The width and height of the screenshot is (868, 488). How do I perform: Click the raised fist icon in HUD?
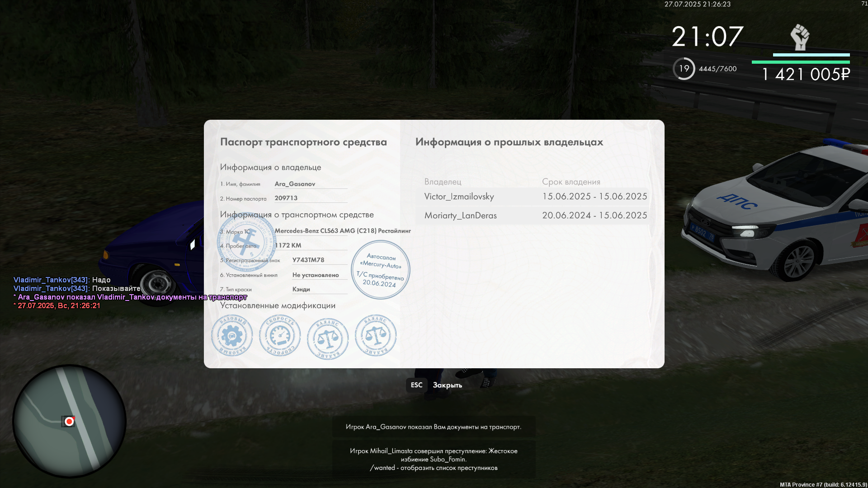[x=800, y=37]
